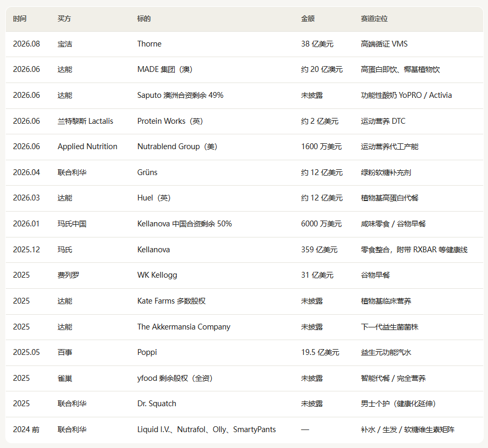Screen dimensions: 488x448
Task: Select the Poppi target cell
Action: (x=147, y=352)
